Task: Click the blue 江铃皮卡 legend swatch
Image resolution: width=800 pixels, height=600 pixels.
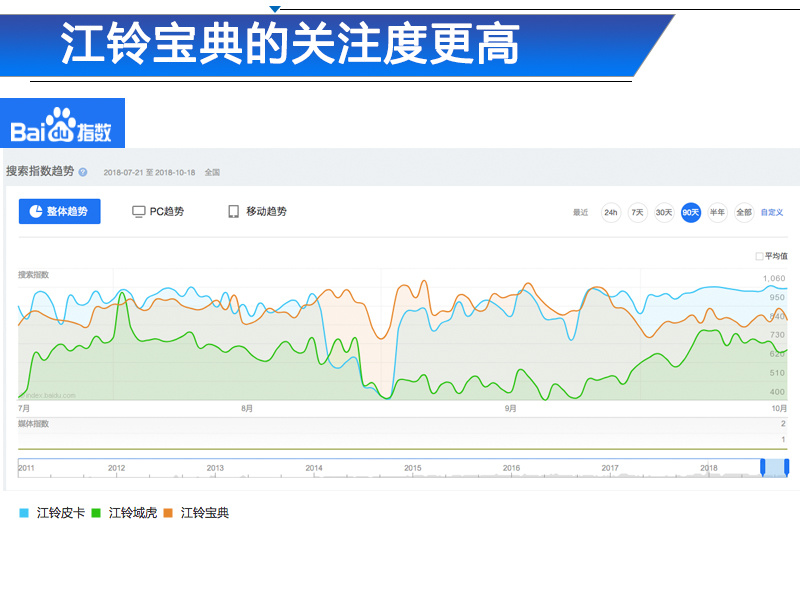Action: point(24,513)
